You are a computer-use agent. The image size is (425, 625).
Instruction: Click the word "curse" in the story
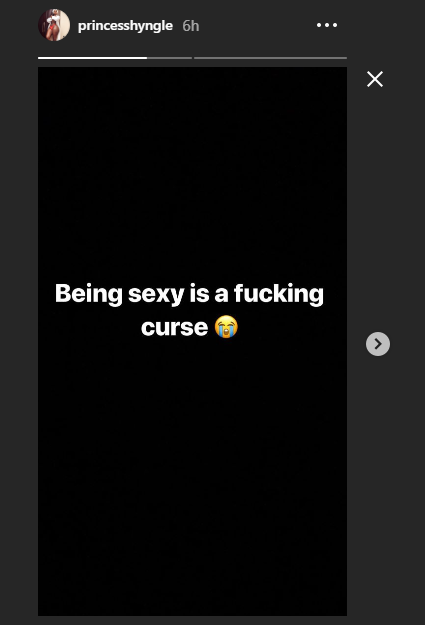(174, 328)
